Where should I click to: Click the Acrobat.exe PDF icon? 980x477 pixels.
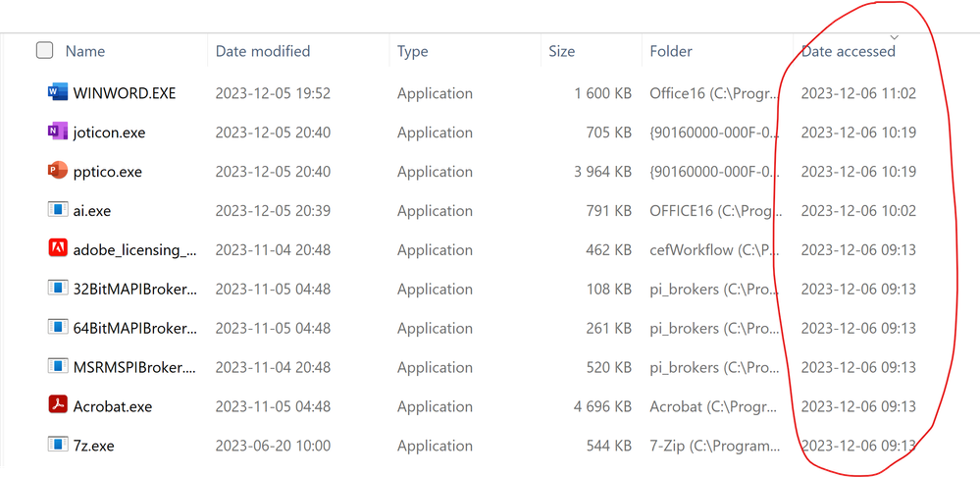tap(56, 406)
